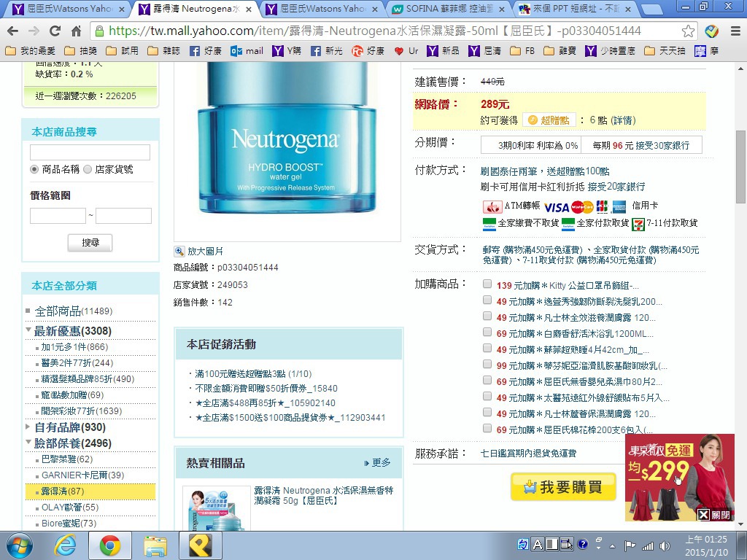Check the 99元 蒂芬妮亞卸妝乳 add-on
Screen dimensions: 747x560
tap(487, 364)
